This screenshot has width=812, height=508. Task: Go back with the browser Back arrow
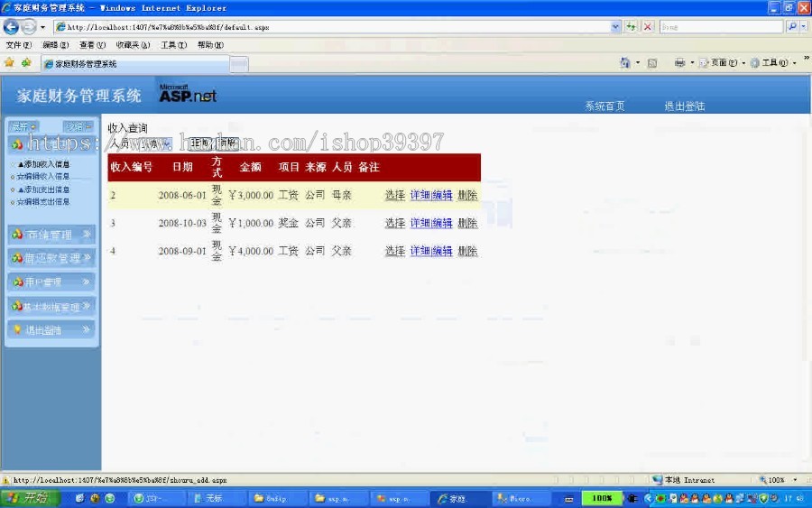click(11, 26)
